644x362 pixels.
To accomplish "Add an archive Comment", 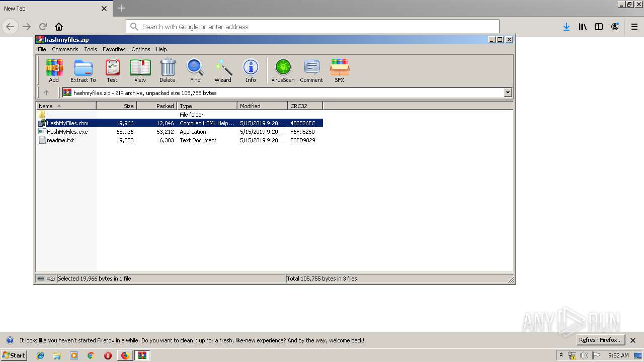I will (x=311, y=70).
